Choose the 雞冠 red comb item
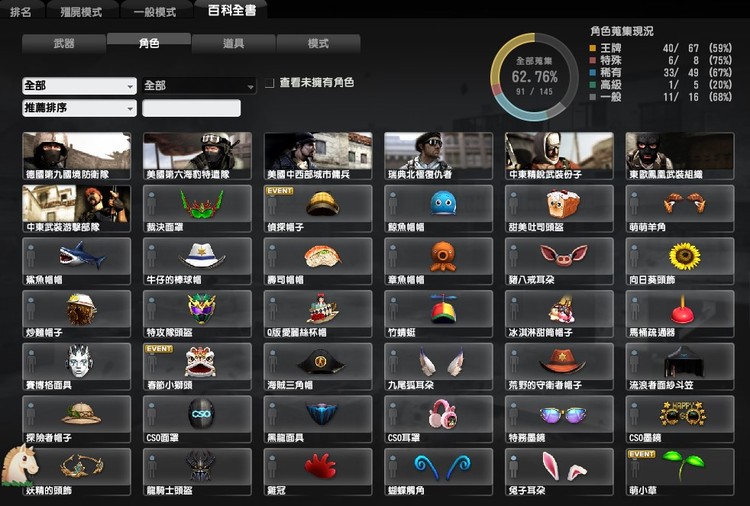This screenshot has width=750, height=506. coord(318,472)
